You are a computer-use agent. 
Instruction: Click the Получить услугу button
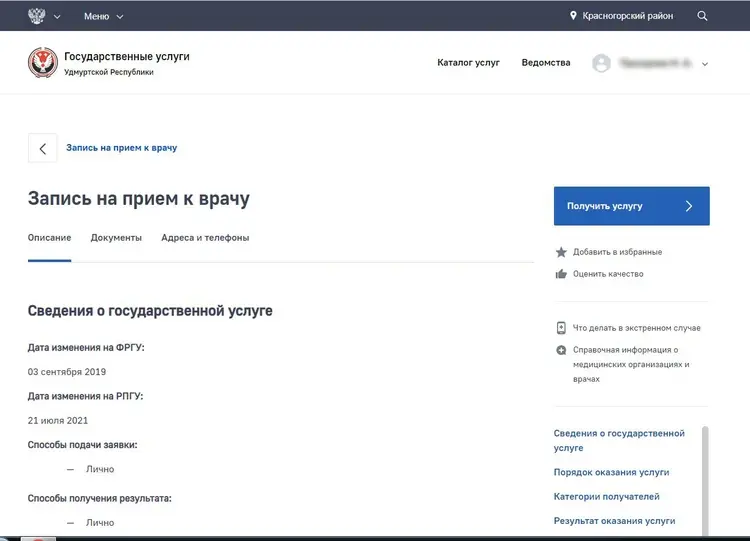631,206
